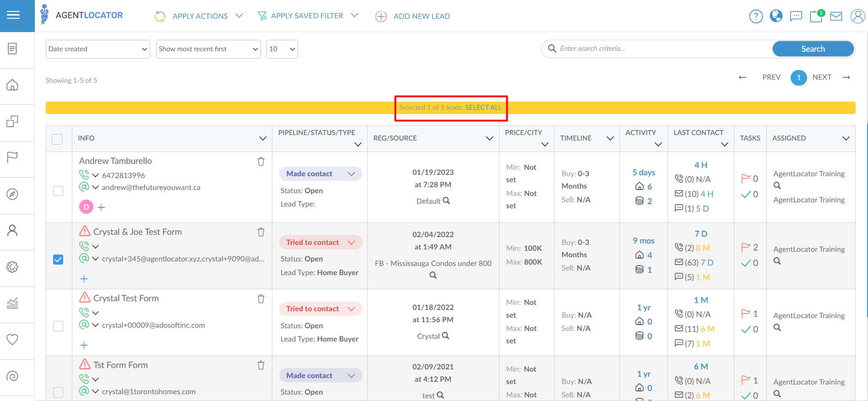Toggle the select-all header checkbox
This screenshot has width=868, height=401.
point(57,139)
